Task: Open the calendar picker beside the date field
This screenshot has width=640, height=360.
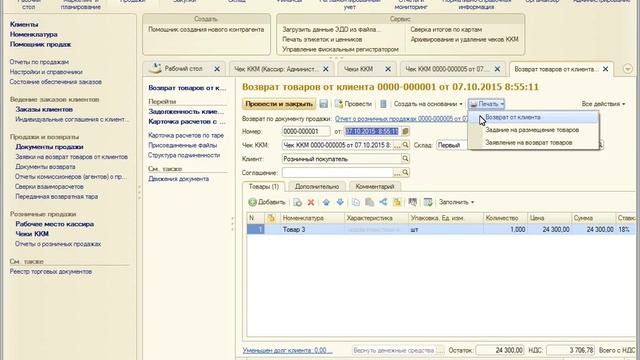Action: (x=405, y=131)
